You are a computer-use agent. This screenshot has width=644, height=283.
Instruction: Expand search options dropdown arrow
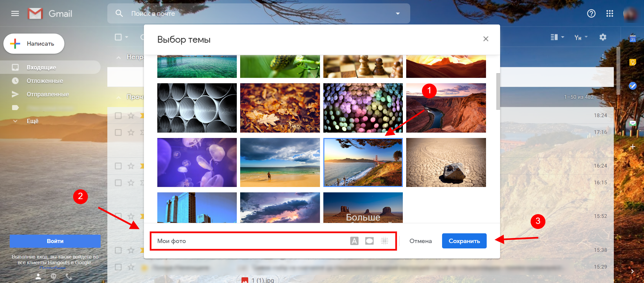[x=398, y=13]
